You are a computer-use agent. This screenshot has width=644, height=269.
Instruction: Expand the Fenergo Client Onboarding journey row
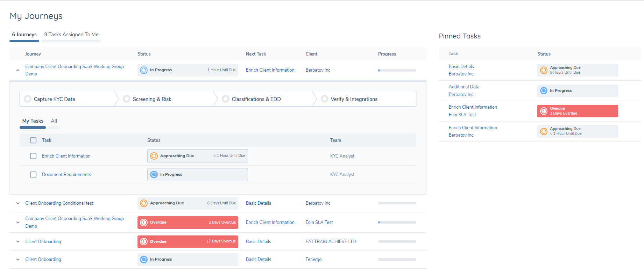point(18,260)
